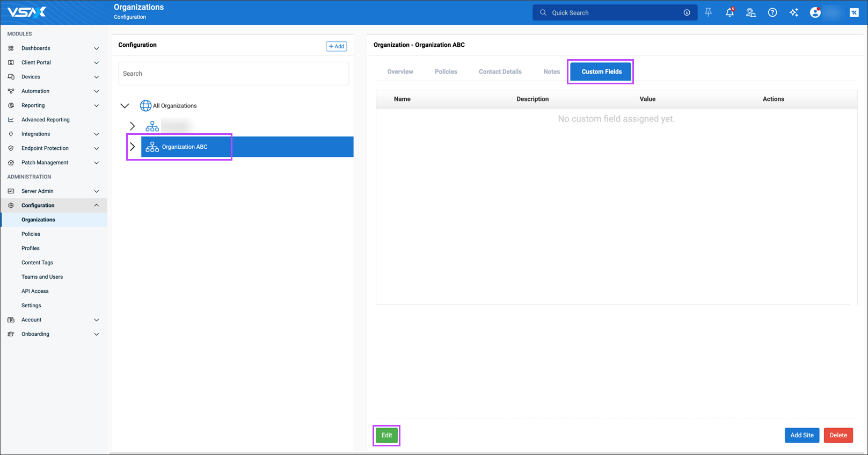Switch to the Overview tab

coord(400,71)
